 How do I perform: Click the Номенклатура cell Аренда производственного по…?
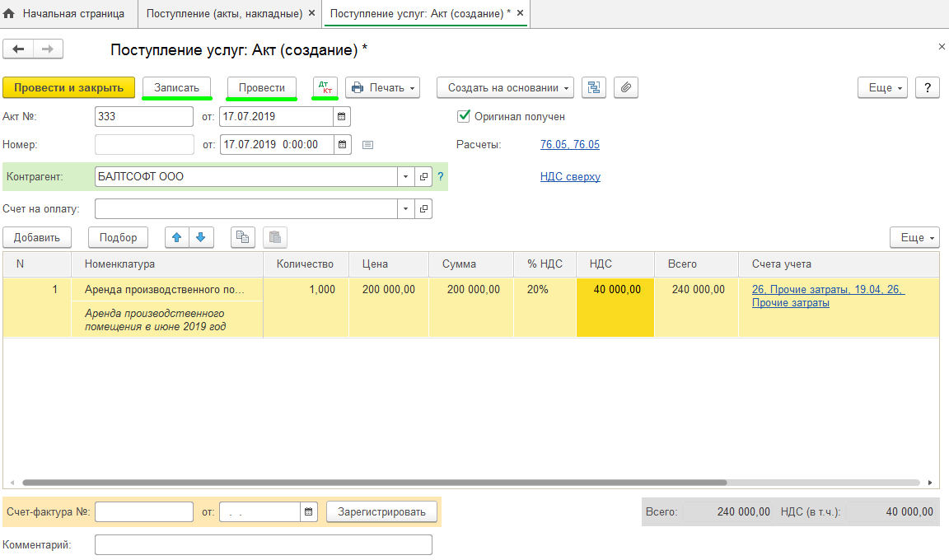click(x=166, y=290)
